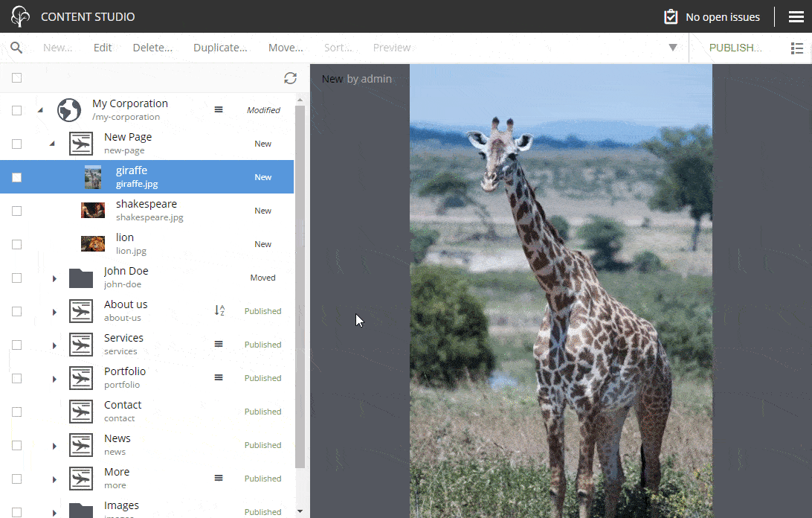Image resolution: width=812 pixels, height=518 pixels.
Task: Click the Content Studio tree logo
Action: tap(20, 16)
